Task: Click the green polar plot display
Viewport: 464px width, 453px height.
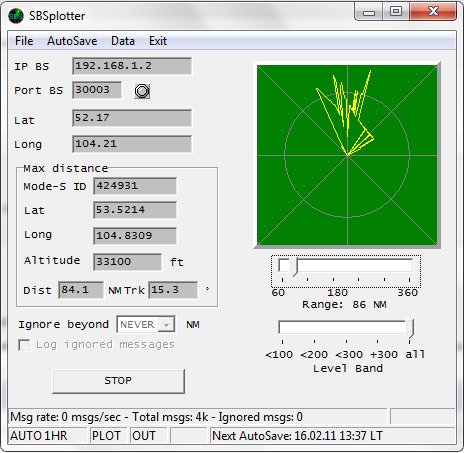Action: (x=347, y=155)
